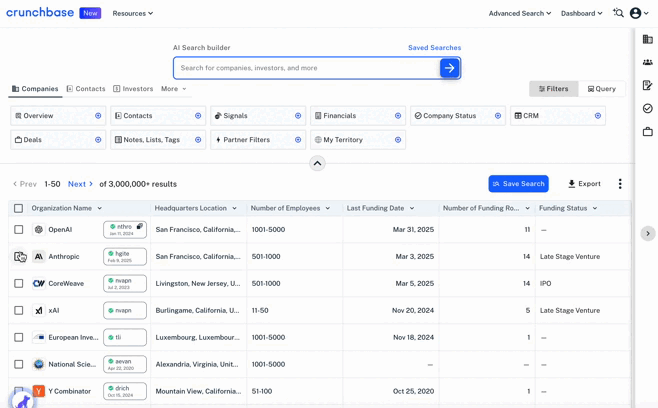
Task: Open companies building icon in right sidebar
Action: pyautogui.click(x=648, y=39)
